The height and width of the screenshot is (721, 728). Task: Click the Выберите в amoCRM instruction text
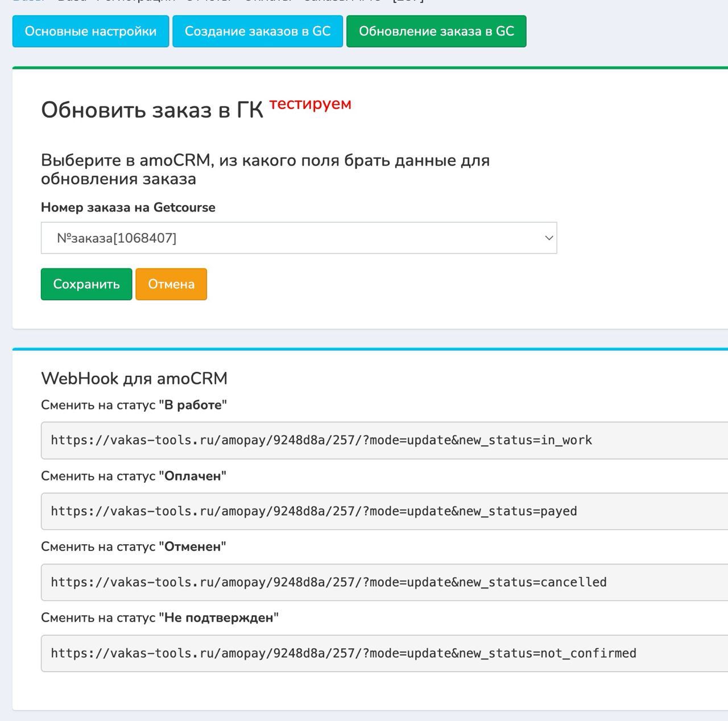[265, 169]
